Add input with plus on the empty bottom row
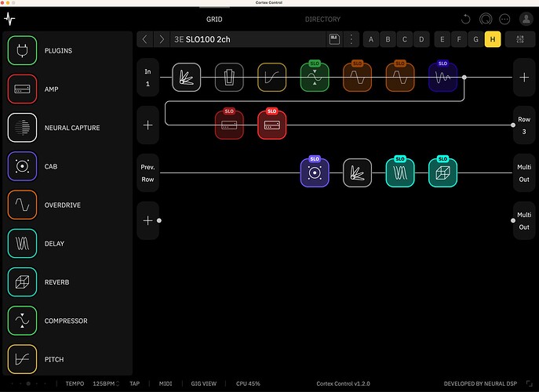This screenshot has height=392, width=539. point(147,220)
